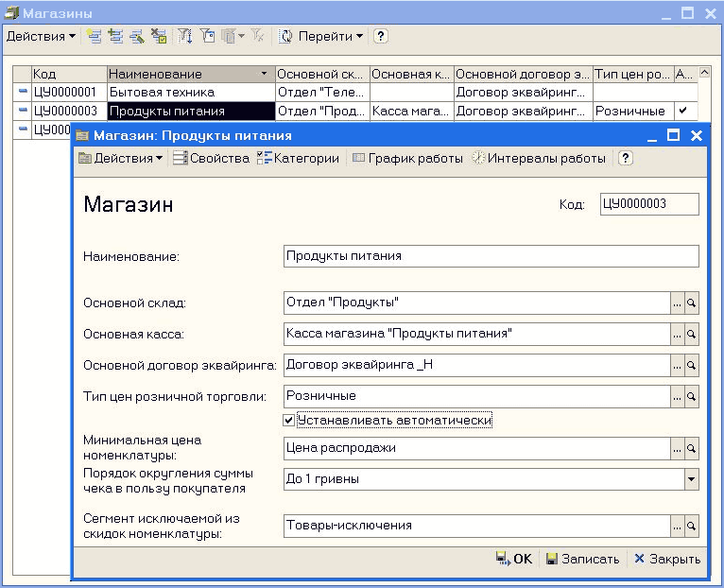Screen dimensions: 724x588
Task: Expand the Порядок округления суммы чека dropdown
Action: (691, 479)
